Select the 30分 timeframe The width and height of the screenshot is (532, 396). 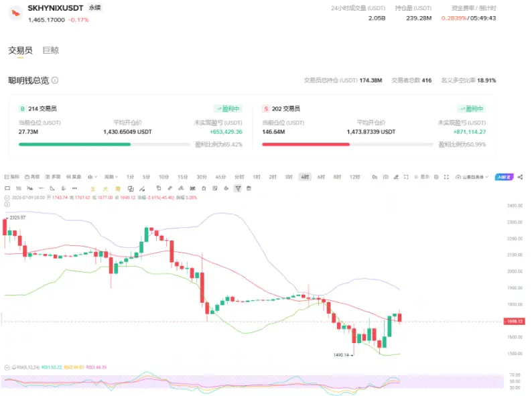pyautogui.click(x=202, y=177)
